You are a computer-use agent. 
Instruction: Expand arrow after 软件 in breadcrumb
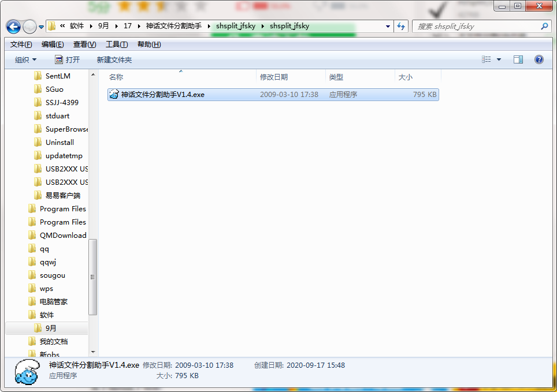[91, 27]
